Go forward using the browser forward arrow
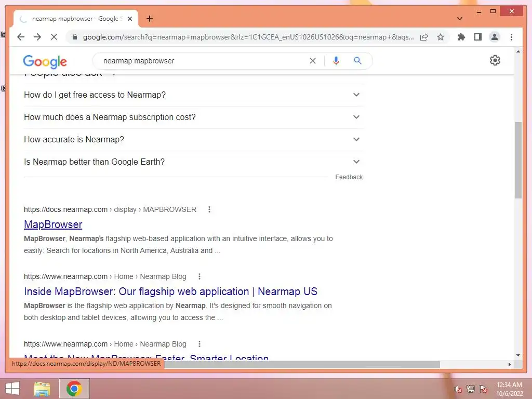This screenshot has width=532, height=399. click(x=37, y=37)
